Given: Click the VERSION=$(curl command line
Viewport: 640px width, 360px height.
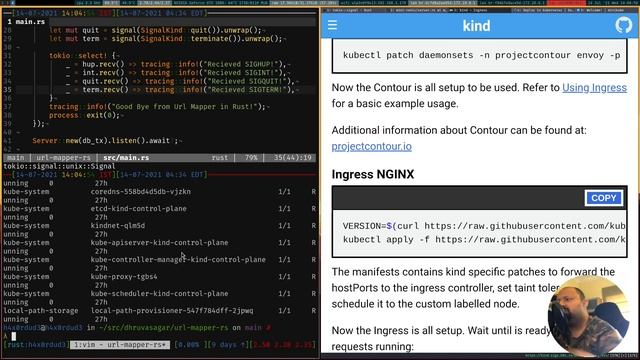Looking at the screenshot, I should (484, 226).
